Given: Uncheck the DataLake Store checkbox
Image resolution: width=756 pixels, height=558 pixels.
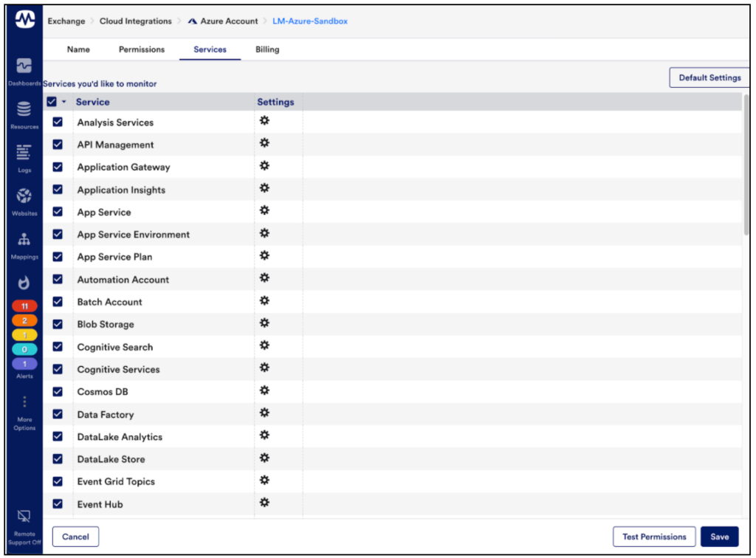Looking at the screenshot, I should (58, 459).
